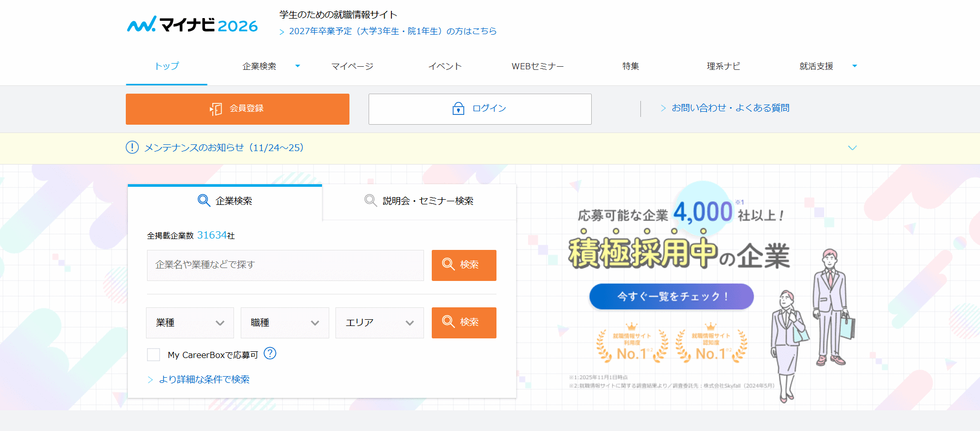This screenshot has height=431, width=980.
Task: Click the Mynavi 2026 logo
Action: pos(192,24)
